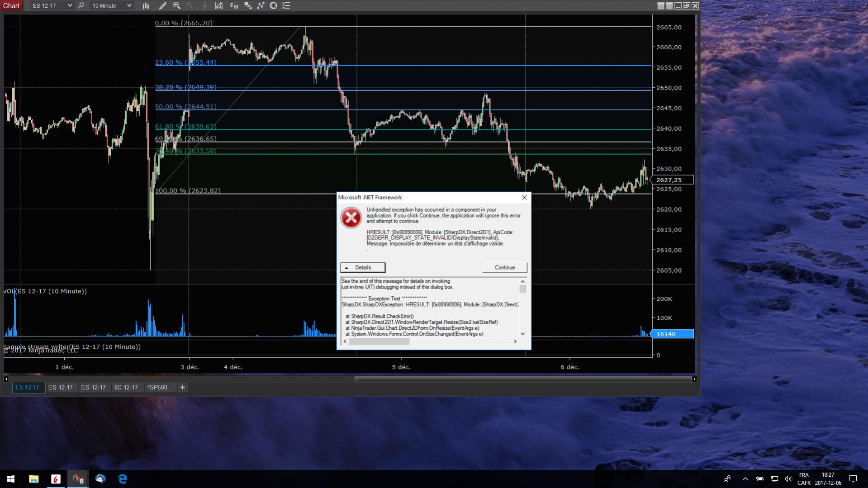Select the crosshair cursor tool
868x488 pixels.
204,5
